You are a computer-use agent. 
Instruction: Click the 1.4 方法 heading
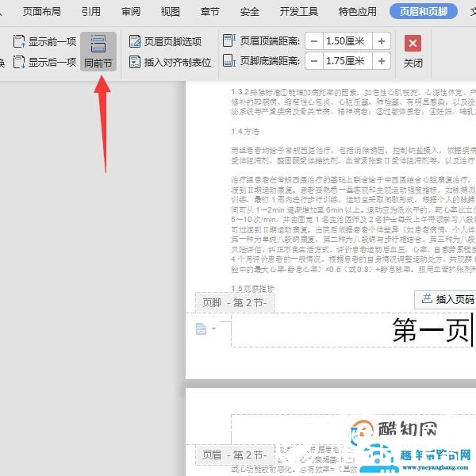[x=245, y=132]
